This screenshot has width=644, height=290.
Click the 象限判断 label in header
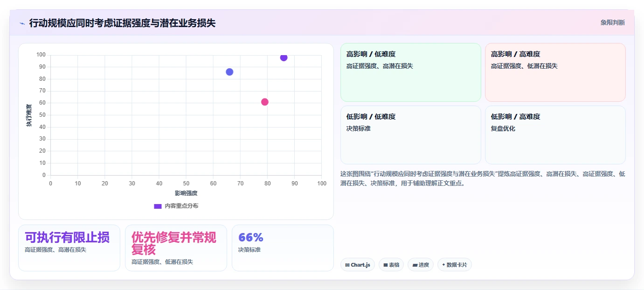click(612, 22)
